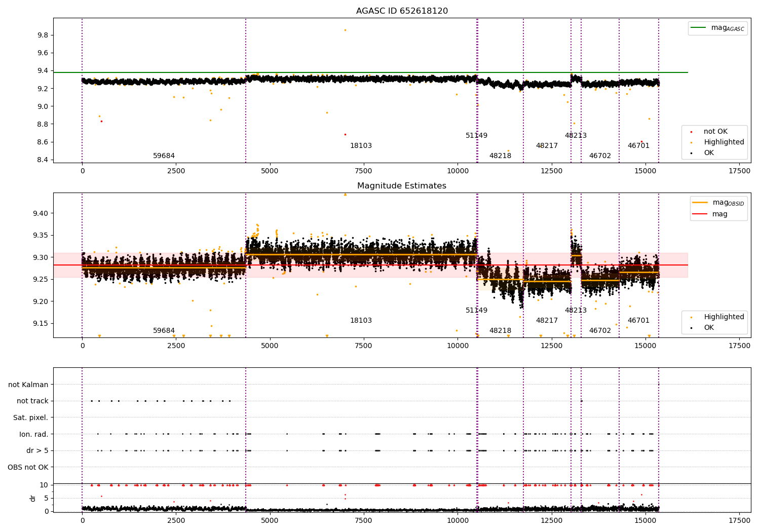
Task: Click the 2500 x-tick under the bottom plot
Action: point(176,520)
